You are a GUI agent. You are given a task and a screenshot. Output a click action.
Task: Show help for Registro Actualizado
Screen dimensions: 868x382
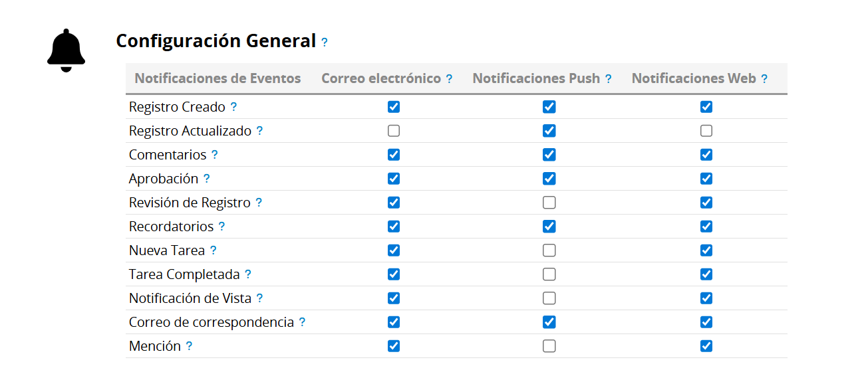(x=259, y=131)
